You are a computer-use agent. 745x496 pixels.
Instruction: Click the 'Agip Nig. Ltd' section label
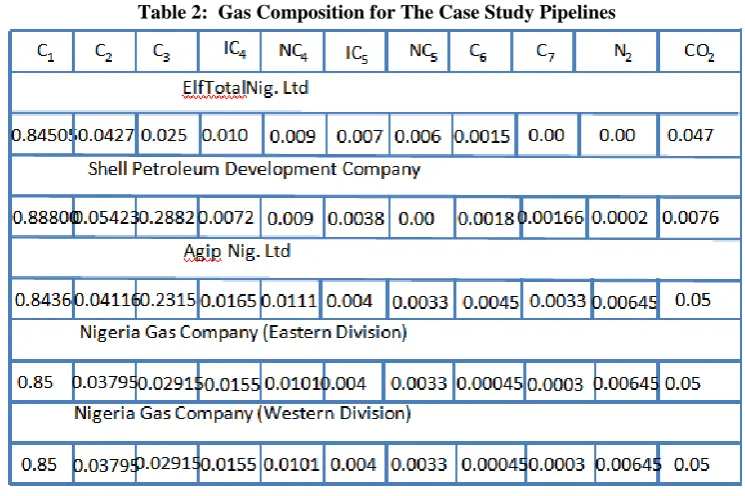(237, 251)
